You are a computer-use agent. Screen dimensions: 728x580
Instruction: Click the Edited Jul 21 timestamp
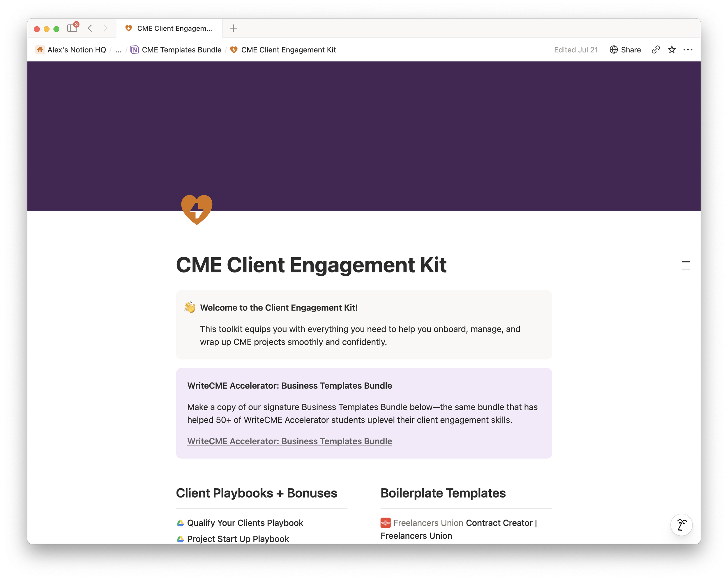[x=576, y=50]
